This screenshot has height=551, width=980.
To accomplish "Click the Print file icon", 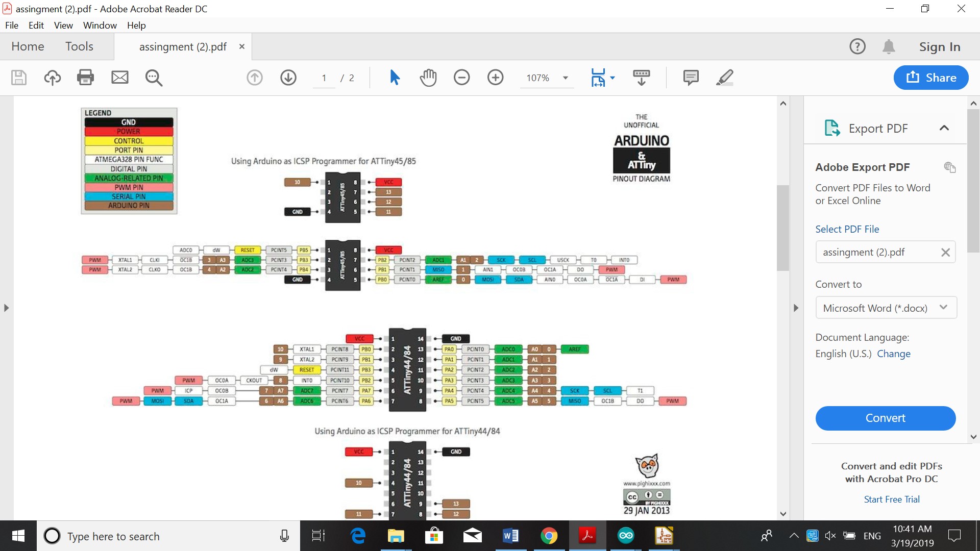I will click(85, 78).
